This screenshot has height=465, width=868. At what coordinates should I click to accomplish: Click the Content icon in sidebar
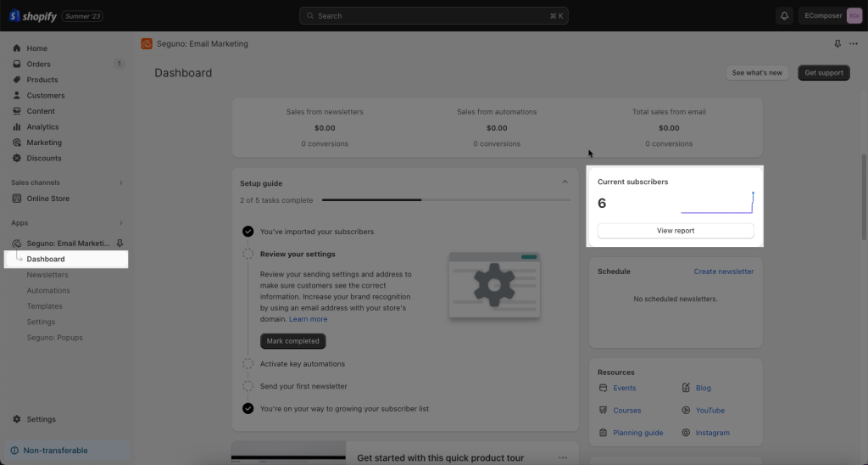coord(17,111)
